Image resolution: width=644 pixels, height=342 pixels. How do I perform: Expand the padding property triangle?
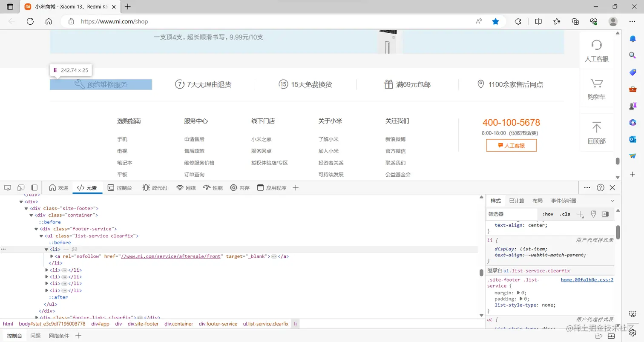coord(521,299)
